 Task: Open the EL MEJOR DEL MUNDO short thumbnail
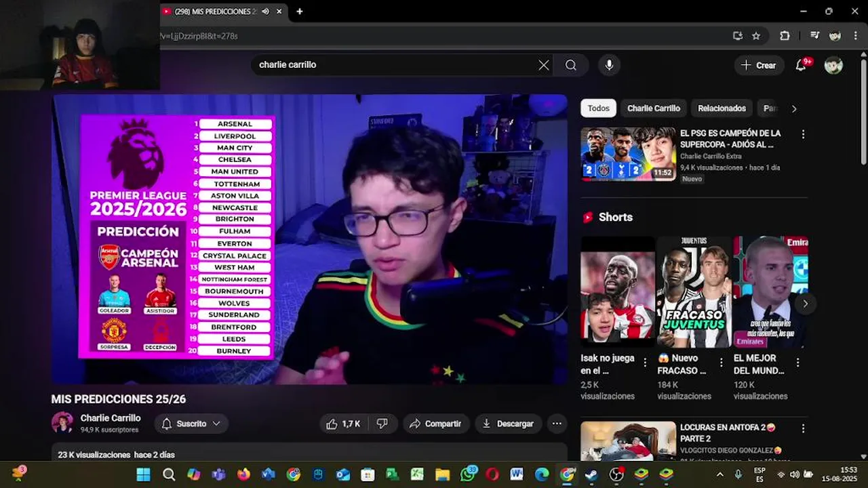[770, 291]
